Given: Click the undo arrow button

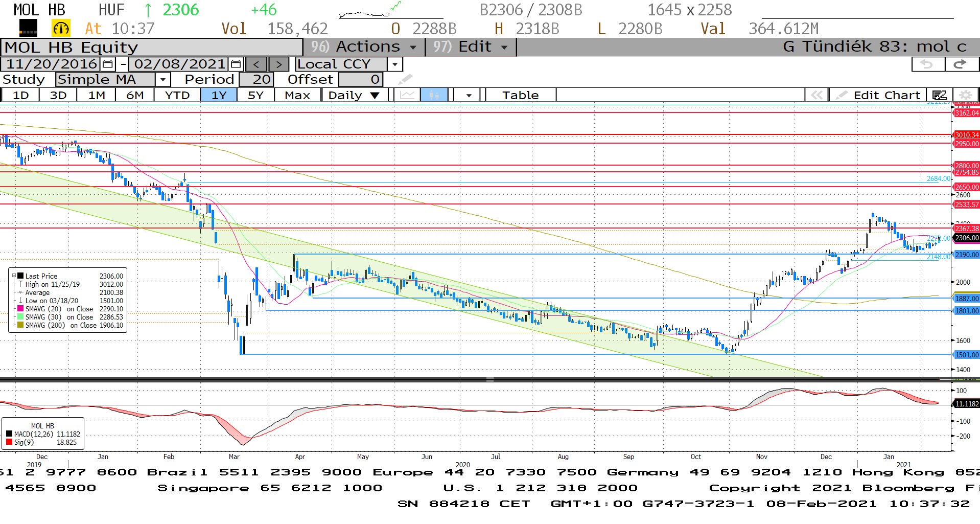Looking at the screenshot, I should [928, 64].
